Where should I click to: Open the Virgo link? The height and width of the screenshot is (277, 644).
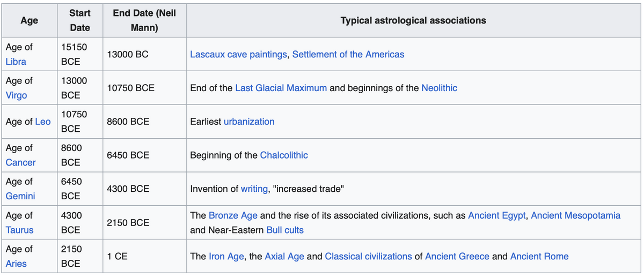point(16,95)
